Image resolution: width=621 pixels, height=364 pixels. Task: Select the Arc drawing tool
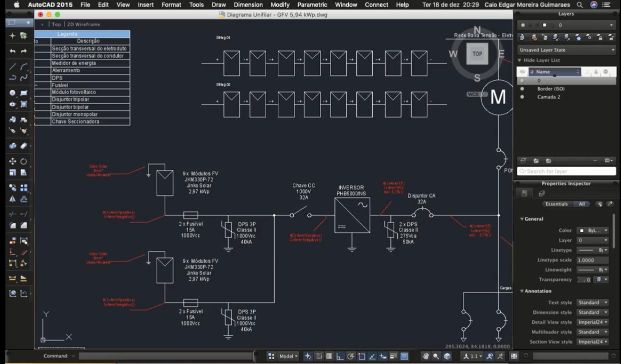point(24,66)
